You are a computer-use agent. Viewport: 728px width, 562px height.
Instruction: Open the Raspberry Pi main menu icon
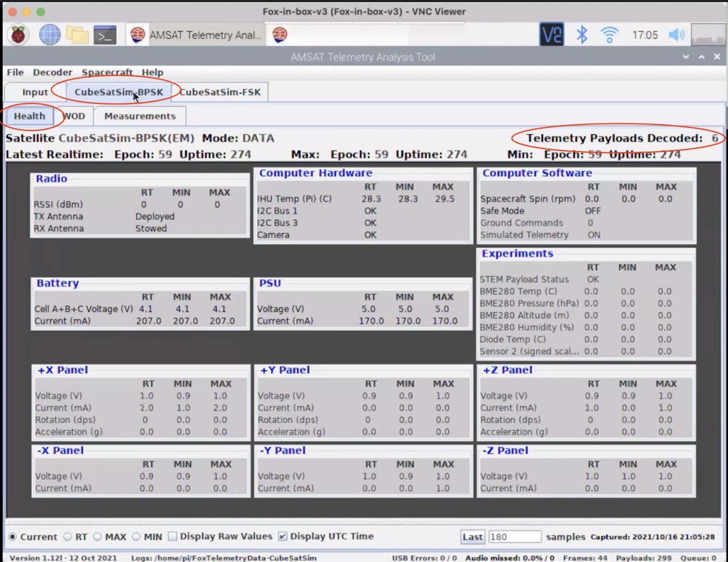pos(19,35)
